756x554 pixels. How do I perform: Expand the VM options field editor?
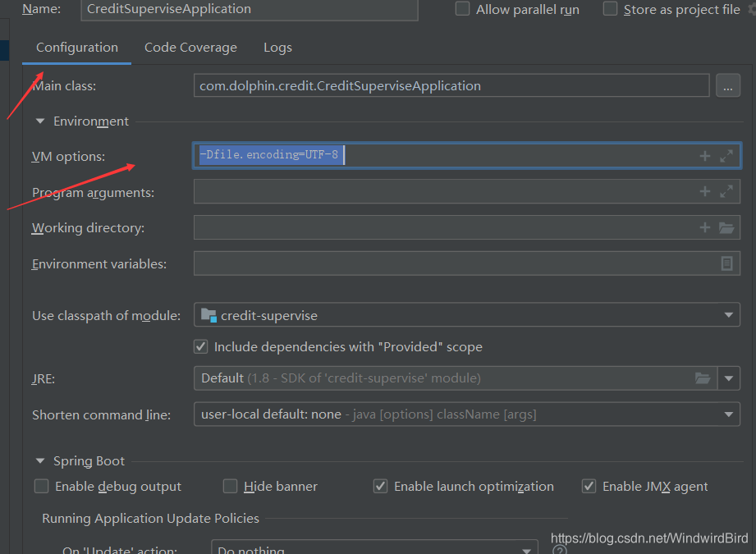[726, 156]
